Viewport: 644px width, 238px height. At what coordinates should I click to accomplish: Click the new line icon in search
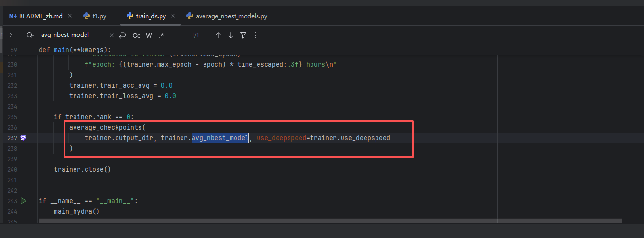123,35
